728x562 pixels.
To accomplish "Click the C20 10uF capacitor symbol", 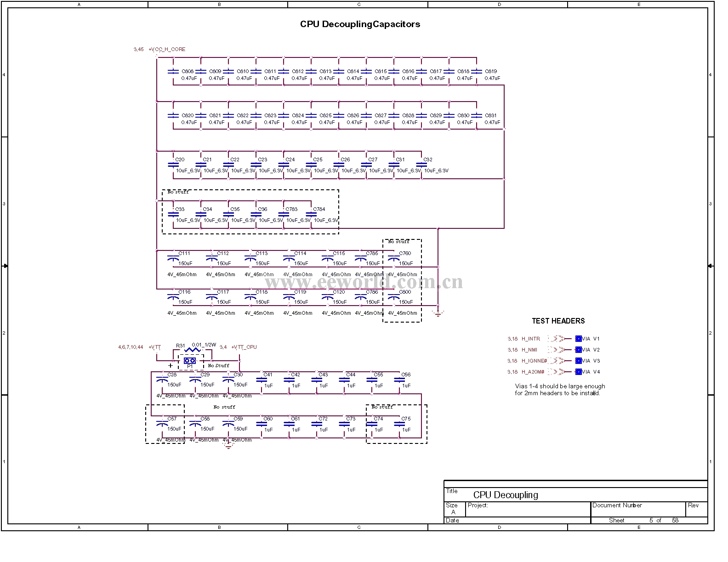I will 173,164.
